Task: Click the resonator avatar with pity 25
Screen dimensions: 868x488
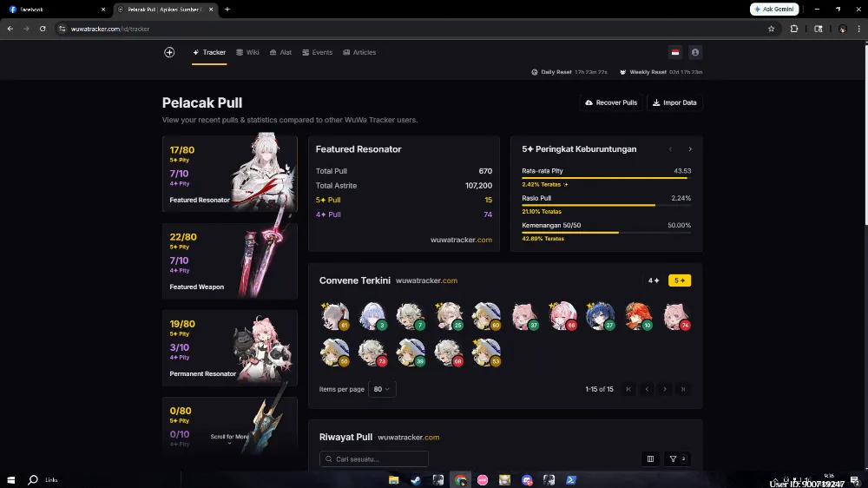Action: [449, 316]
